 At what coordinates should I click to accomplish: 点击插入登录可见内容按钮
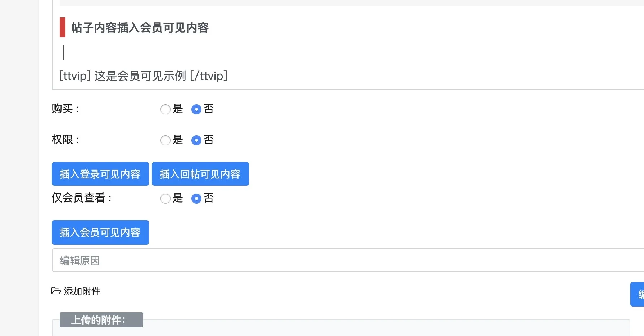(x=100, y=174)
